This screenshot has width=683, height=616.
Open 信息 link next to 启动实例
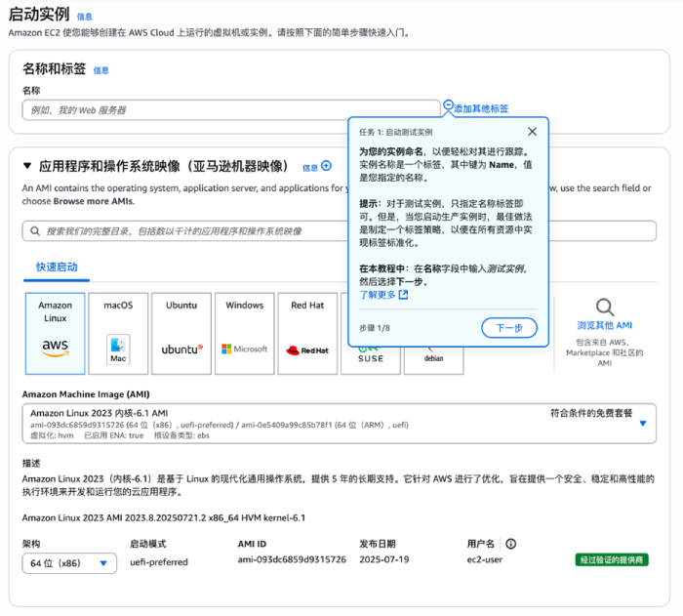[x=85, y=17]
